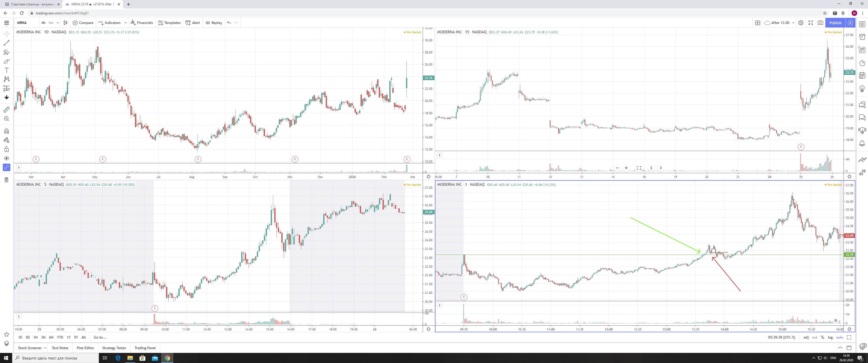The image size is (868, 363).
Task: Open chart settings gear in top toolbar
Action: [x=801, y=22]
